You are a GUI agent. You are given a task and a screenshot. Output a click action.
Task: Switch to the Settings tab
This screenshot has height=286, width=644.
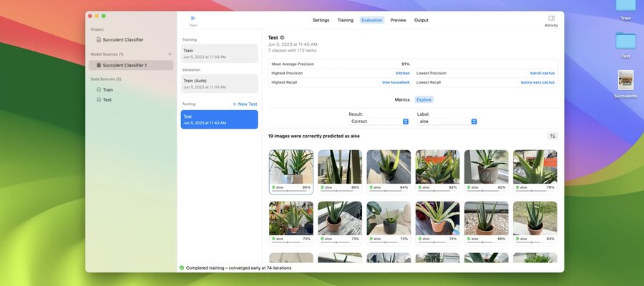321,20
